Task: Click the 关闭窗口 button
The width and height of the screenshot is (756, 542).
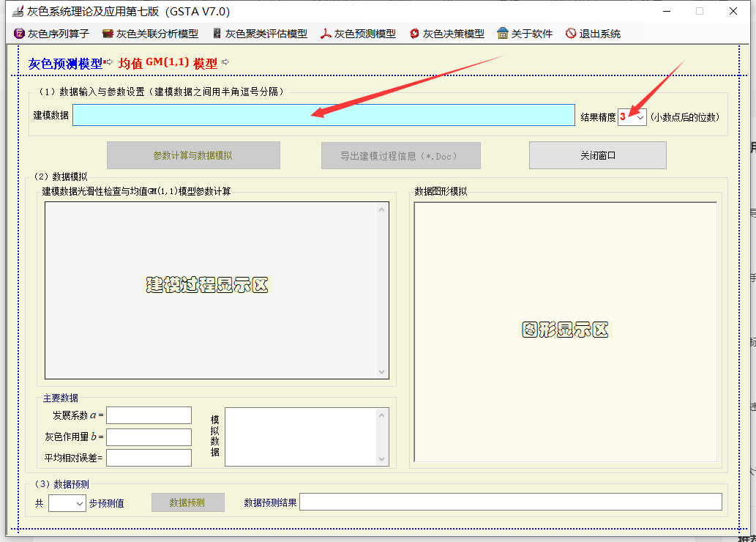Action: click(x=598, y=155)
